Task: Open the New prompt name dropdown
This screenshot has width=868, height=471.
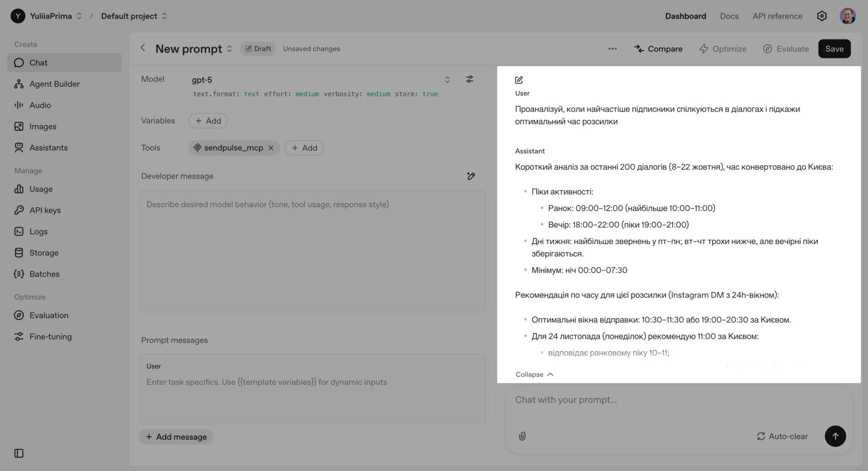Action: (229, 49)
